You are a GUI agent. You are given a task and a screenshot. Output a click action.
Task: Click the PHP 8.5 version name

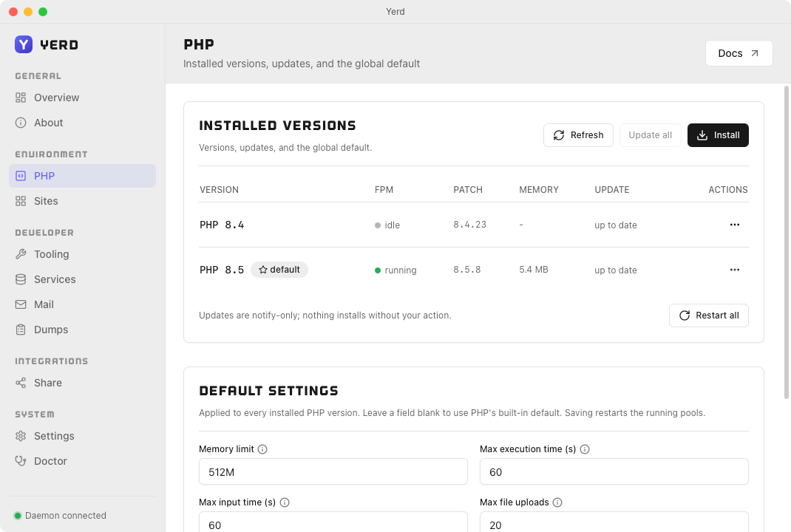click(222, 270)
